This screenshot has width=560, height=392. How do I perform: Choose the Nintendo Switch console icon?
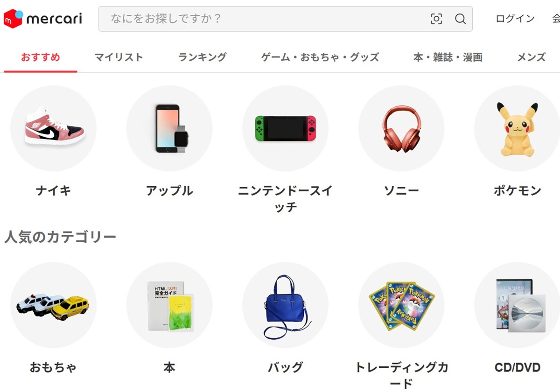(286, 128)
